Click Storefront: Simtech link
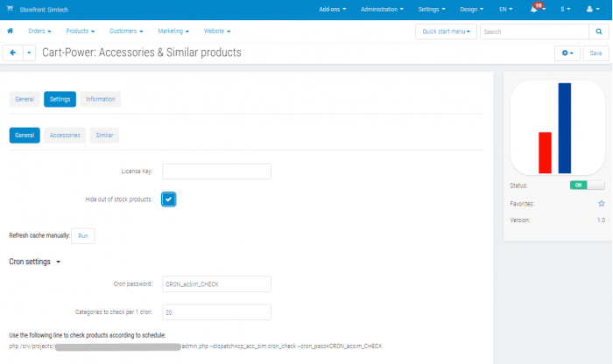The width and height of the screenshot is (613, 364). [44, 10]
